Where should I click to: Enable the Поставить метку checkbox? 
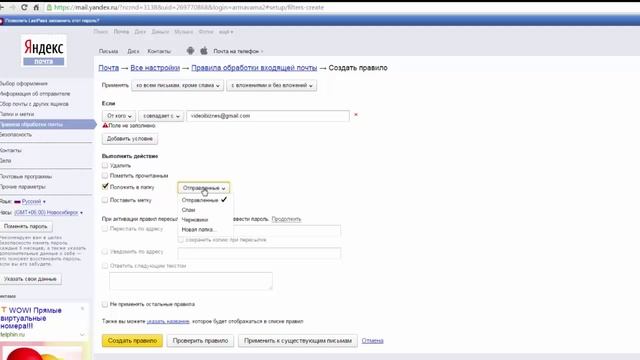pyautogui.click(x=105, y=200)
